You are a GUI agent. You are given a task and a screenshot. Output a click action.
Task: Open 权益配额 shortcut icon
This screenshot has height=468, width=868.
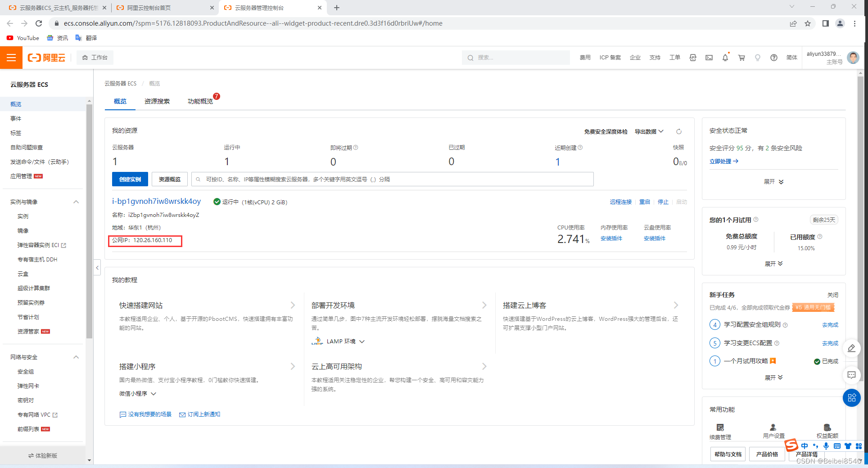[x=827, y=427]
